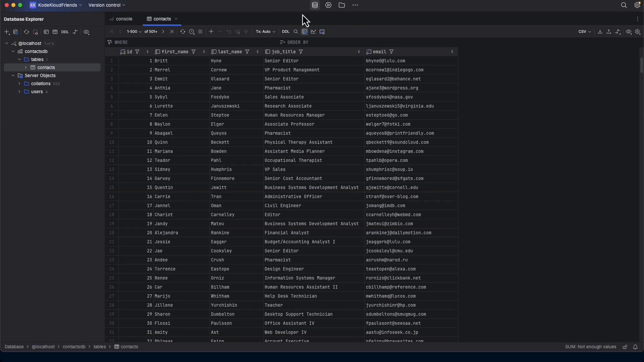Viewport: 644px width, 362px height.
Task: Filter the first_name column via funnel icon
Action: [x=194, y=52]
